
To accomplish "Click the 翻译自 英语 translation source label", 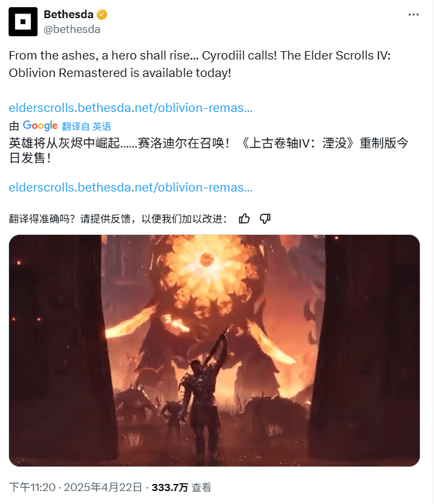I will [87, 126].
